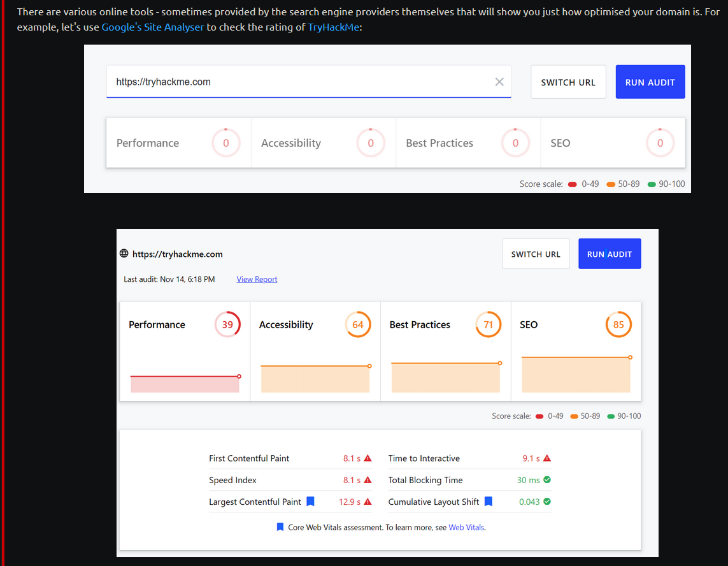Click the 'Time to Interactive' metric label
The width and height of the screenshot is (728, 566).
424,458
